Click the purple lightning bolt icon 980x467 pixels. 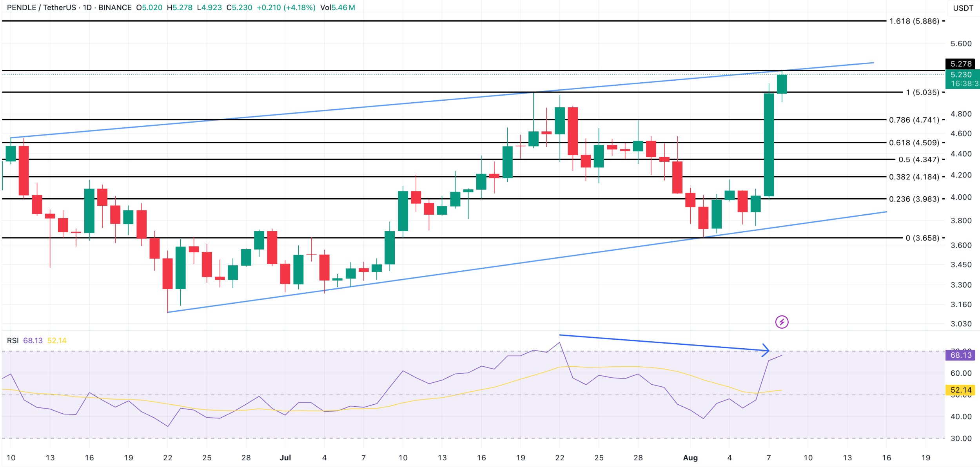[x=782, y=322]
